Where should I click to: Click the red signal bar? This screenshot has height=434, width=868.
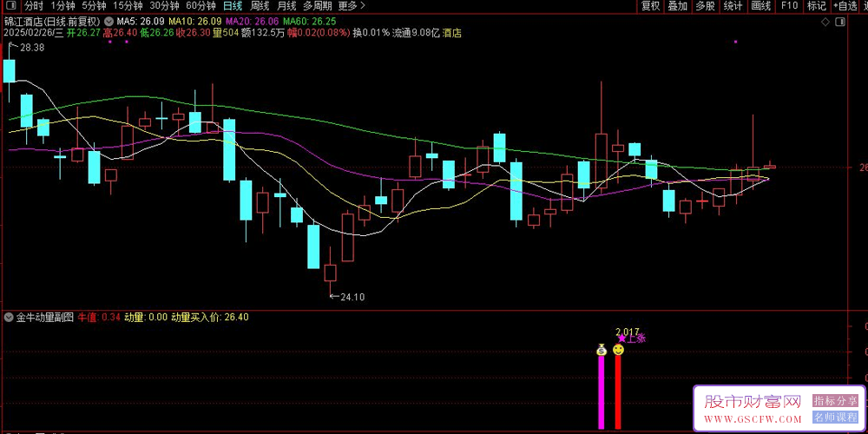point(618,392)
